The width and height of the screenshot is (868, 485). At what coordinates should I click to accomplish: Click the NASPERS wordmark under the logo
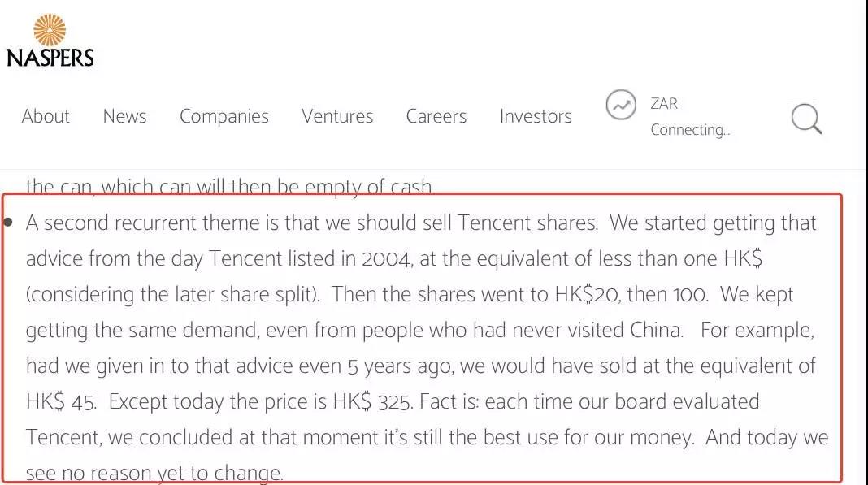[x=50, y=58]
